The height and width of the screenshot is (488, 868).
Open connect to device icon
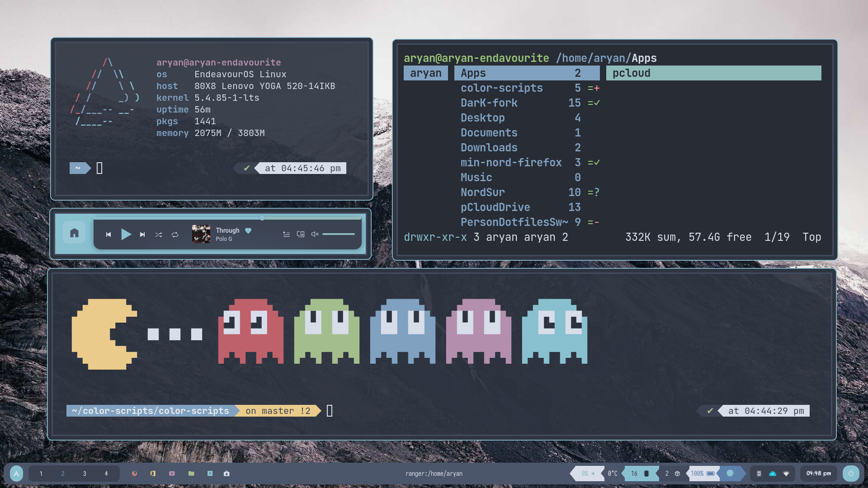[301, 234]
